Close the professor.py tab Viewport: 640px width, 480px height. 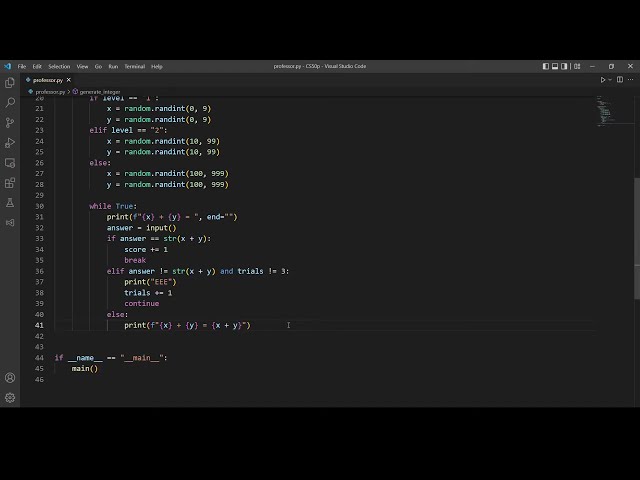[69, 80]
